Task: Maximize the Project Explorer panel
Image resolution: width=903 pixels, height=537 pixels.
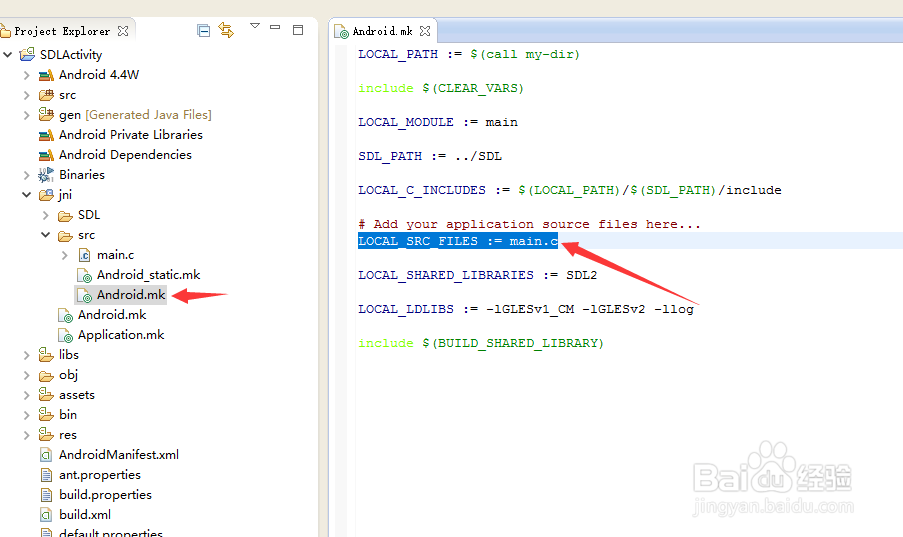Action: (298, 30)
